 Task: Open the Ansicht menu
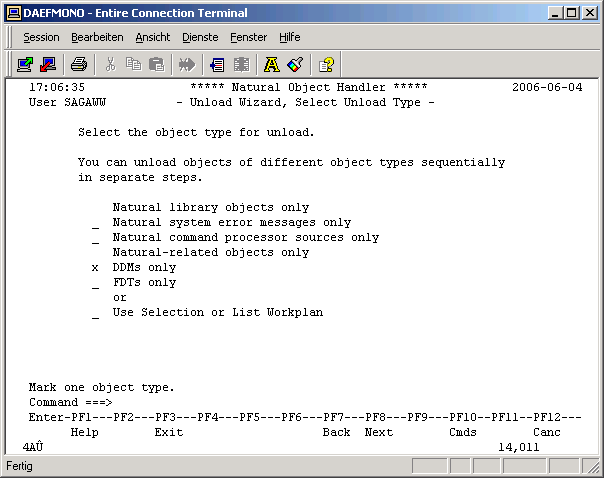pyautogui.click(x=153, y=37)
